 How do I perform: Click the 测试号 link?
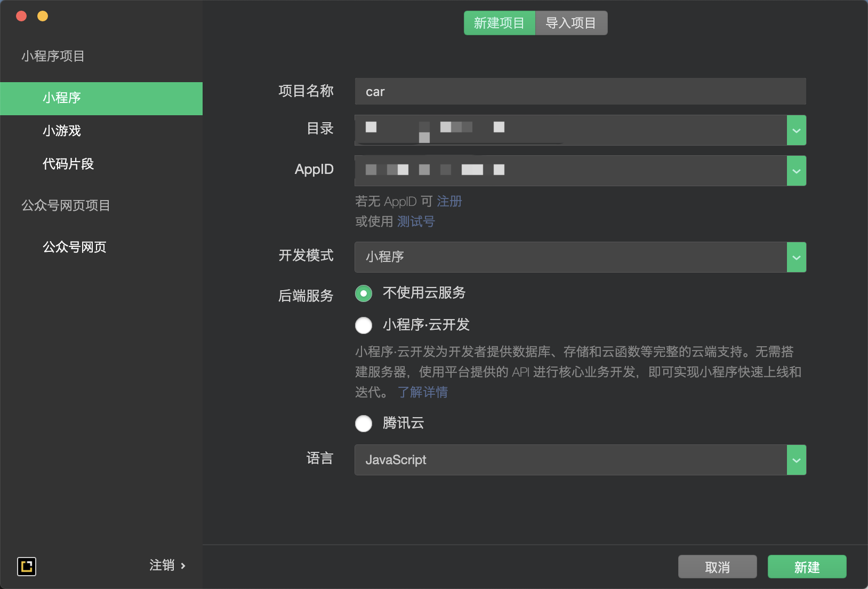[x=416, y=222]
